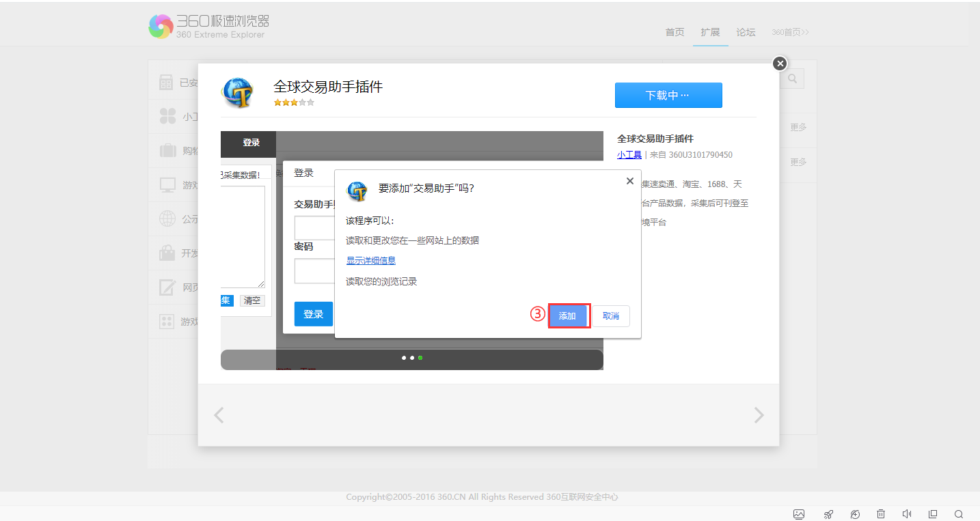Select the second screenshot carousel dot
Viewport: 980px width, 521px height.
[x=412, y=358]
